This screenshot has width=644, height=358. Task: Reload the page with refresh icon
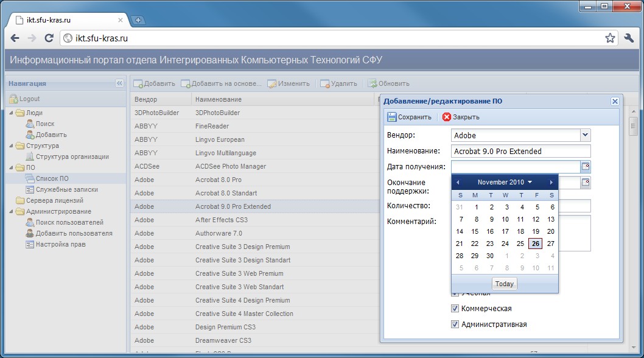pyautogui.click(x=49, y=38)
